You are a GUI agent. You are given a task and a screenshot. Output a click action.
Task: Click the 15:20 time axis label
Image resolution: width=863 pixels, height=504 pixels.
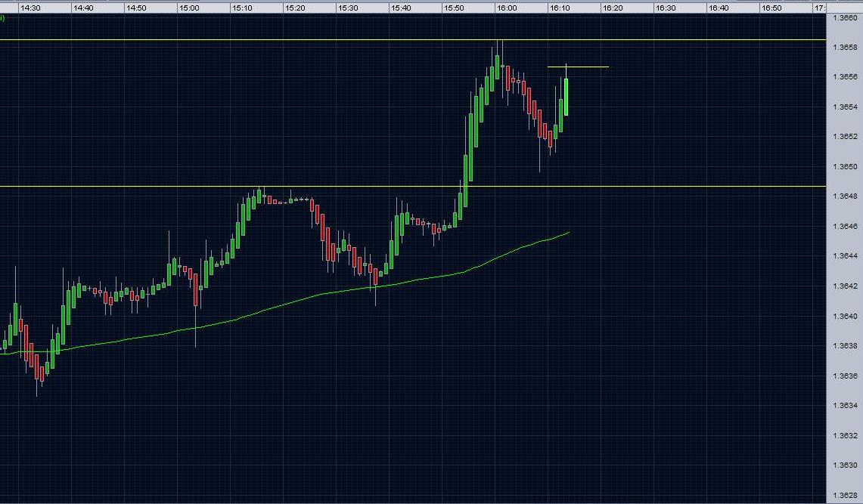tap(294, 8)
